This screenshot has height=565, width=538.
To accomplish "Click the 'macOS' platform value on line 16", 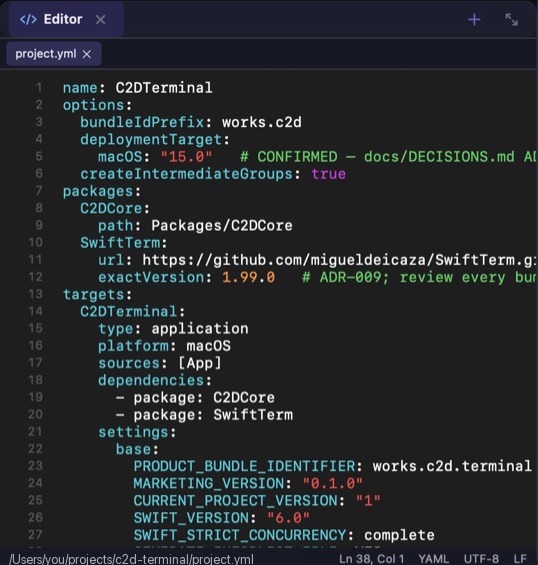I will coord(208,346).
